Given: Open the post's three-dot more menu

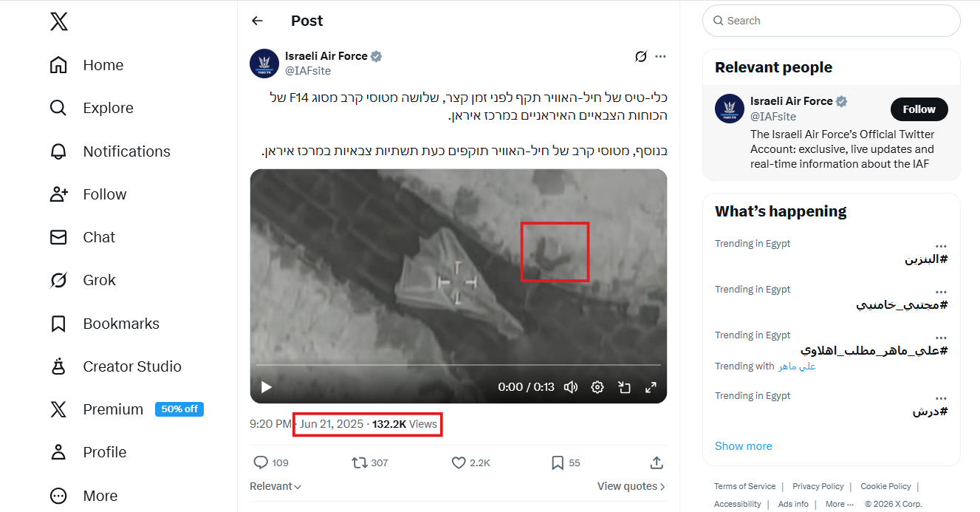Looking at the screenshot, I should (660, 56).
